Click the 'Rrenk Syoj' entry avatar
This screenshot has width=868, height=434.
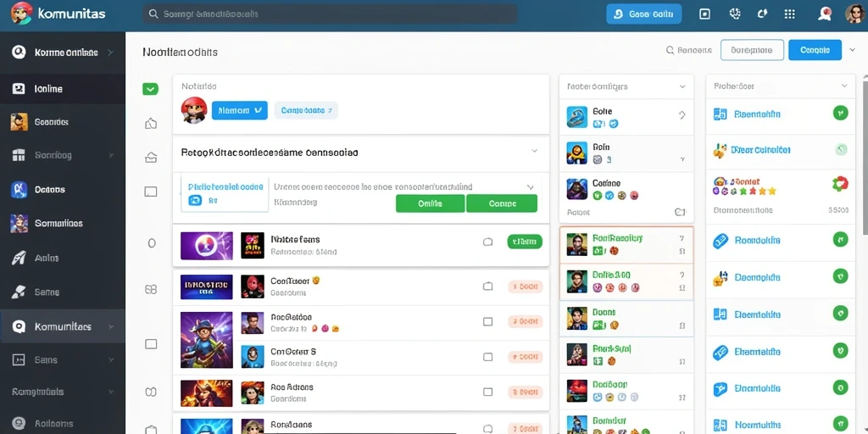576,355
